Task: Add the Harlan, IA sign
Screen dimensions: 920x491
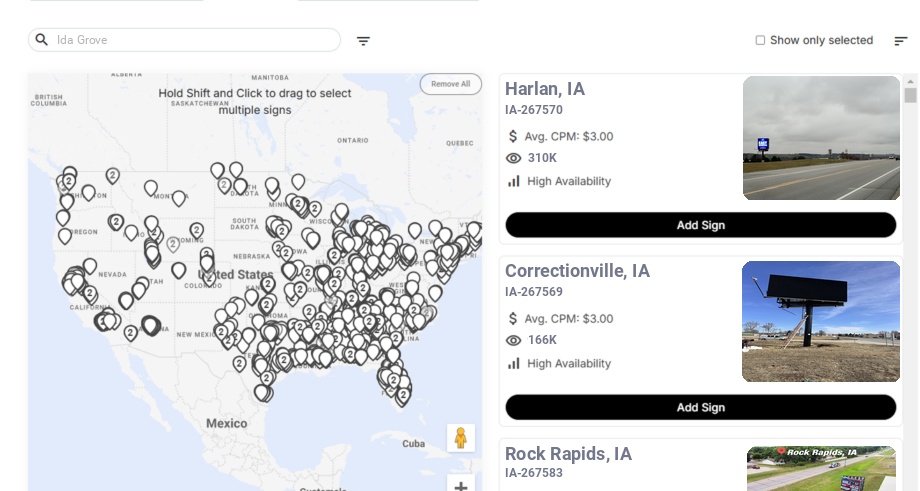Action: (700, 225)
